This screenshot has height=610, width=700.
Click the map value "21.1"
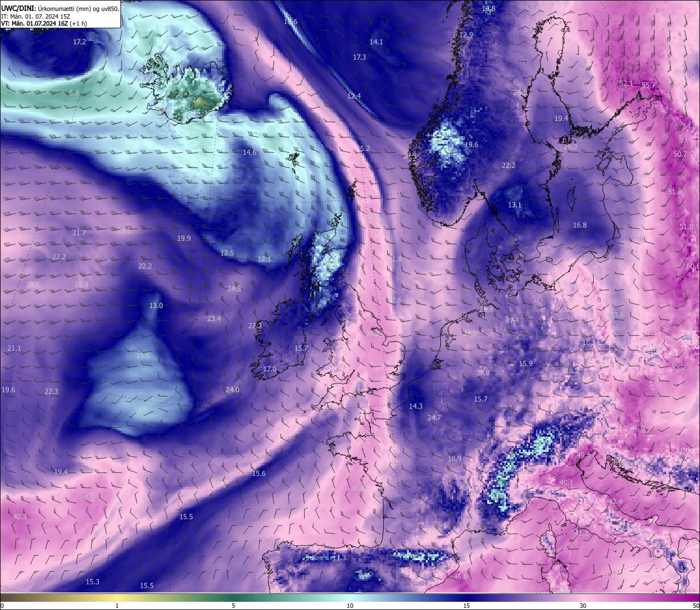pos(14,348)
